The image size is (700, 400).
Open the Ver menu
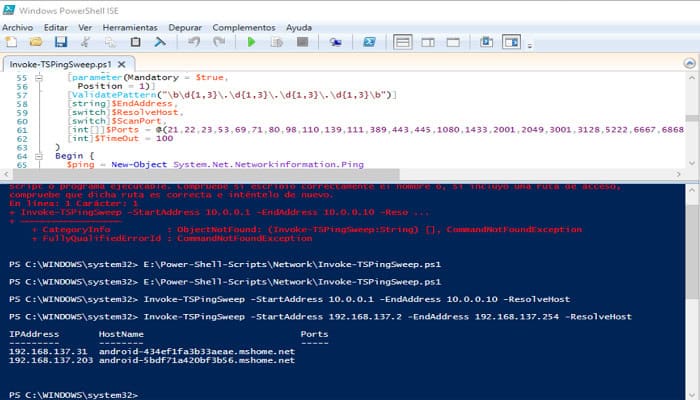coord(85,28)
